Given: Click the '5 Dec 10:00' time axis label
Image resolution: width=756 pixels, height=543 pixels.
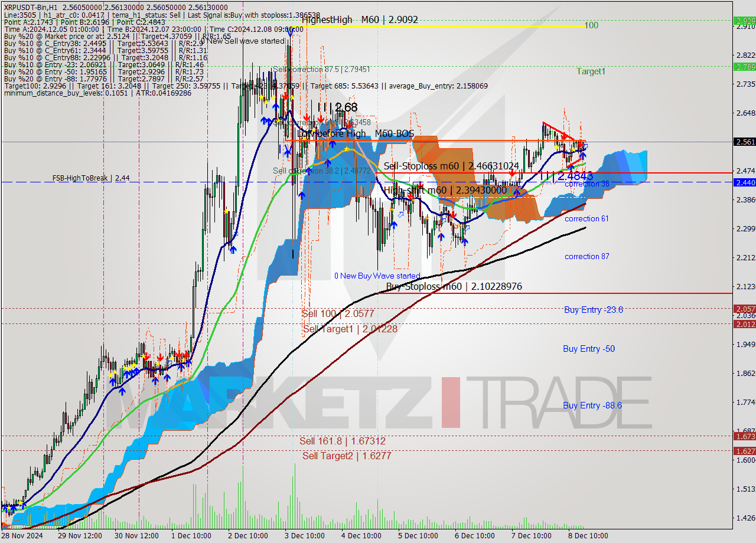Looking at the screenshot, I should click(x=418, y=536).
